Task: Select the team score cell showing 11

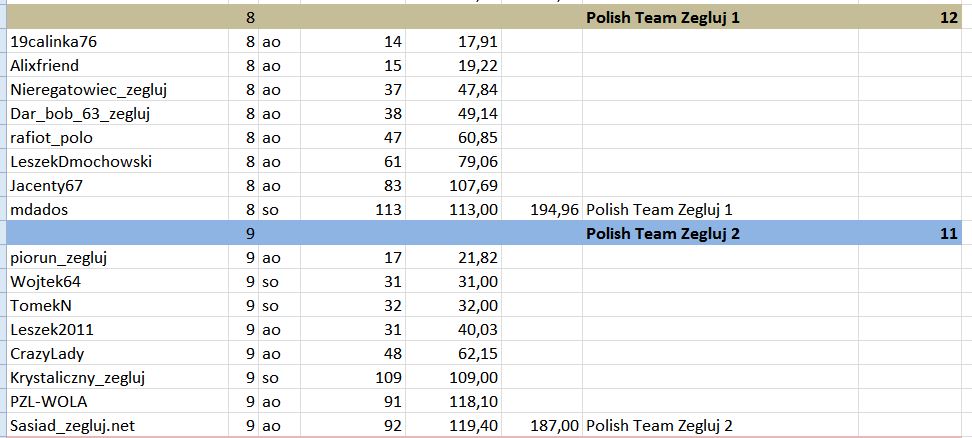Action: pyautogui.click(x=910, y=234)
